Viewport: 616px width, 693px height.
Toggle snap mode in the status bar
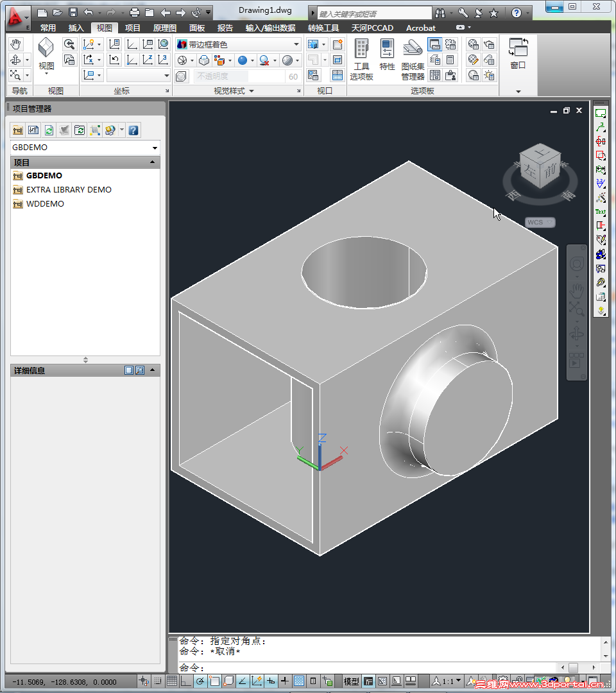158,681
